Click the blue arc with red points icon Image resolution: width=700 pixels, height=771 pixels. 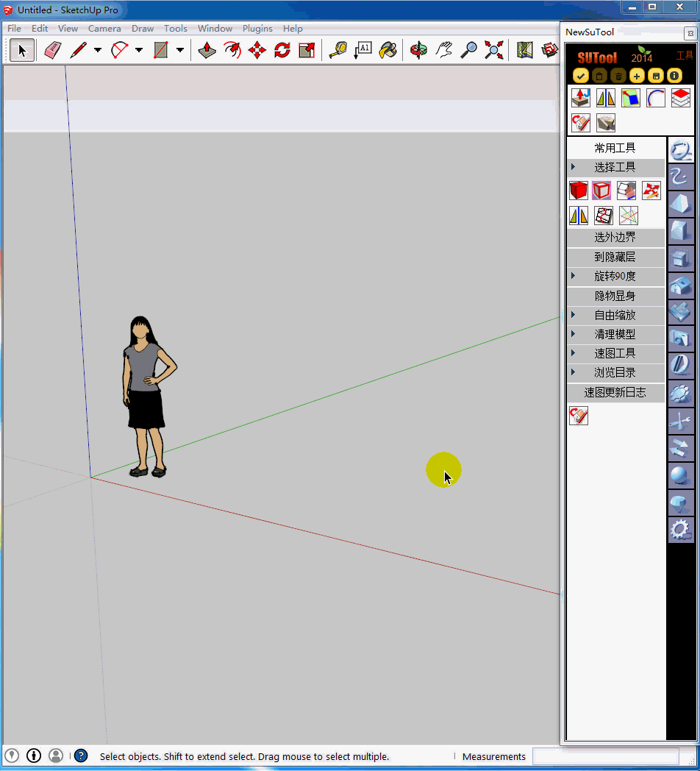(656, 98)
